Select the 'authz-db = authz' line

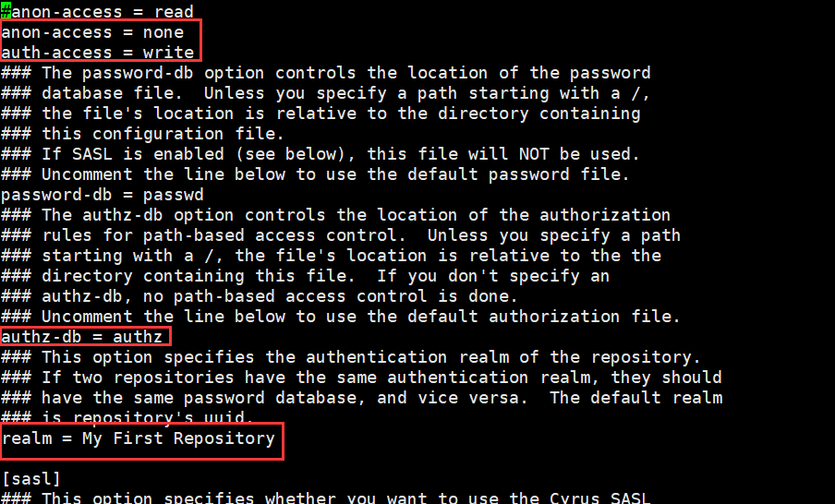pyautogui.click(x=82, y=337)
